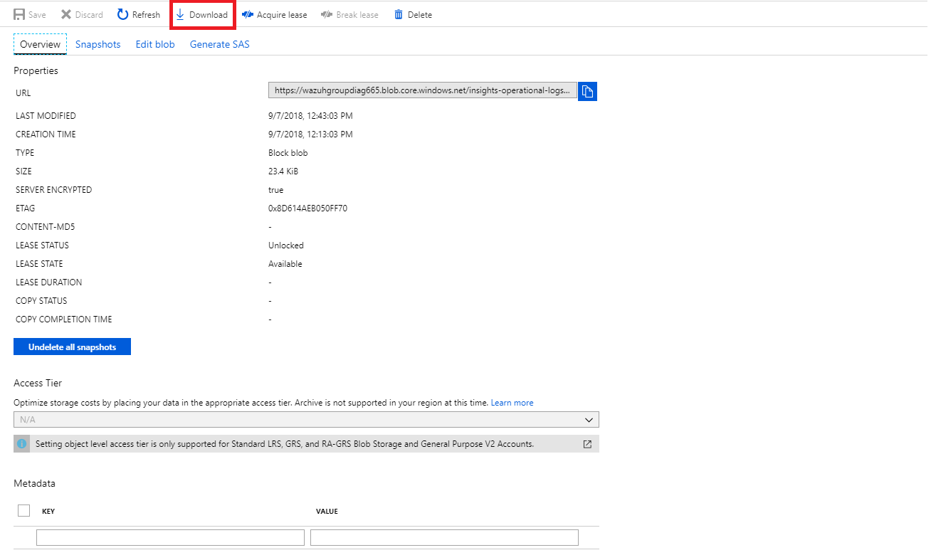Click the Metadata section heading
This screenshot has height=560, width=931.
(34, 483)
